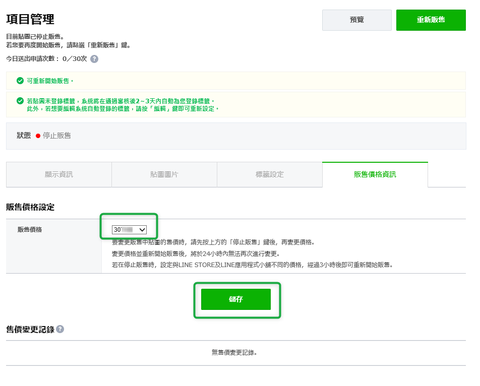Viewport: 480px width, 386px height.
Task: Switch to the 標籤設定 tab
Action: click(x=269, y=174)
